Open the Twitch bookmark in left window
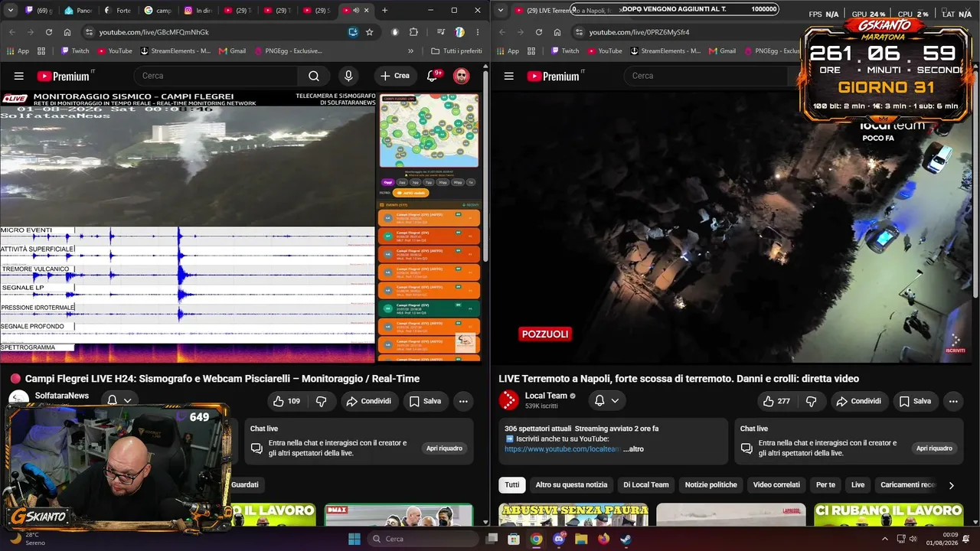This screenshot has width=980, height=551. (x=73, y=51)
